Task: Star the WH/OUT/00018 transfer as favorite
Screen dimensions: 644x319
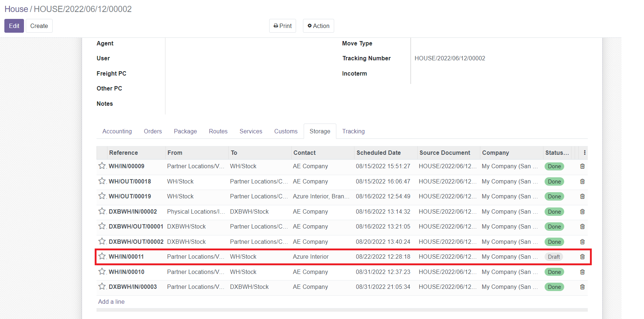Action: pos(102,181)
